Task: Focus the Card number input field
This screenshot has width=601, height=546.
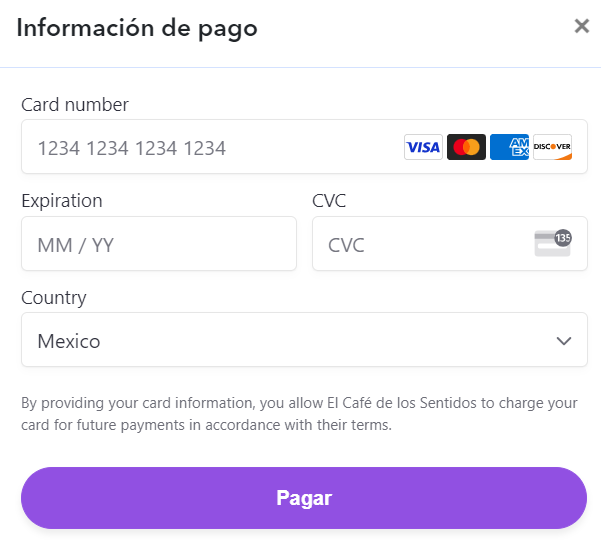Action: click(x=304, y=147)
